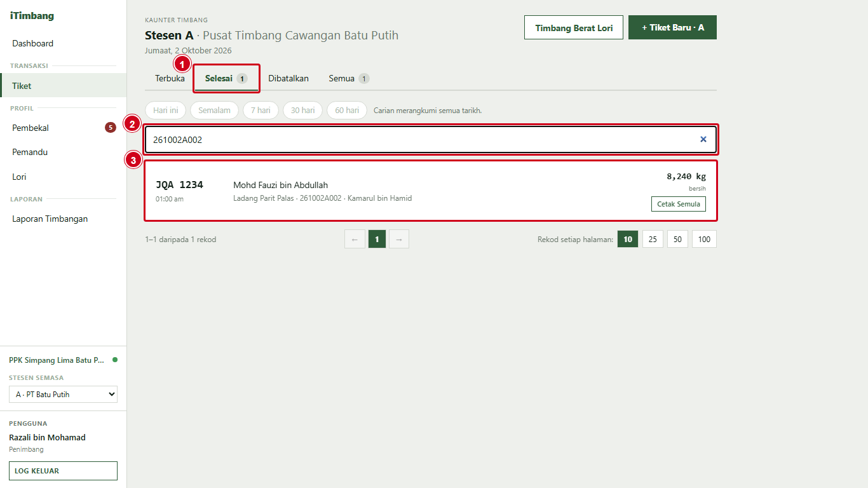Click the green online status dot

(x=115, y=360)
